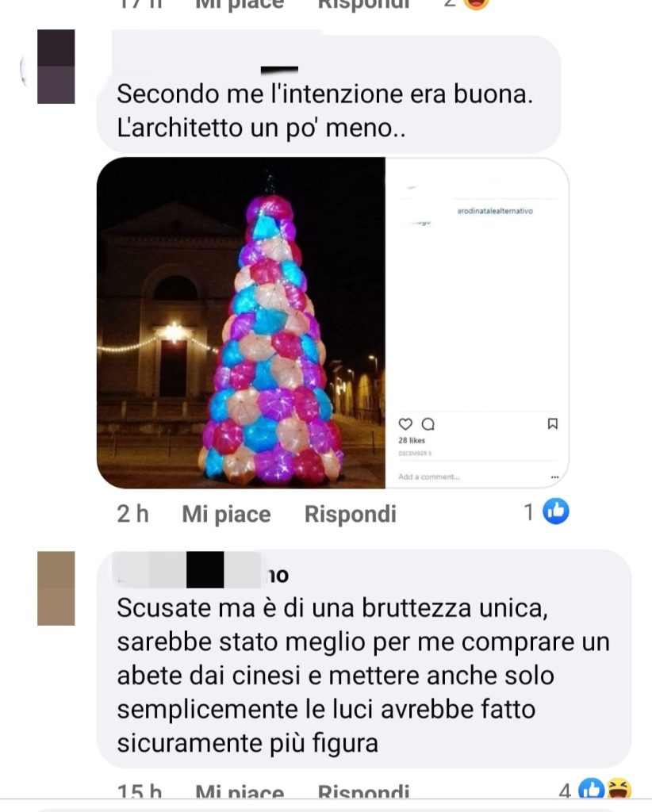Click the orange reaction emoji at top comment
652x812 pixels.
[x=475, y=3]
